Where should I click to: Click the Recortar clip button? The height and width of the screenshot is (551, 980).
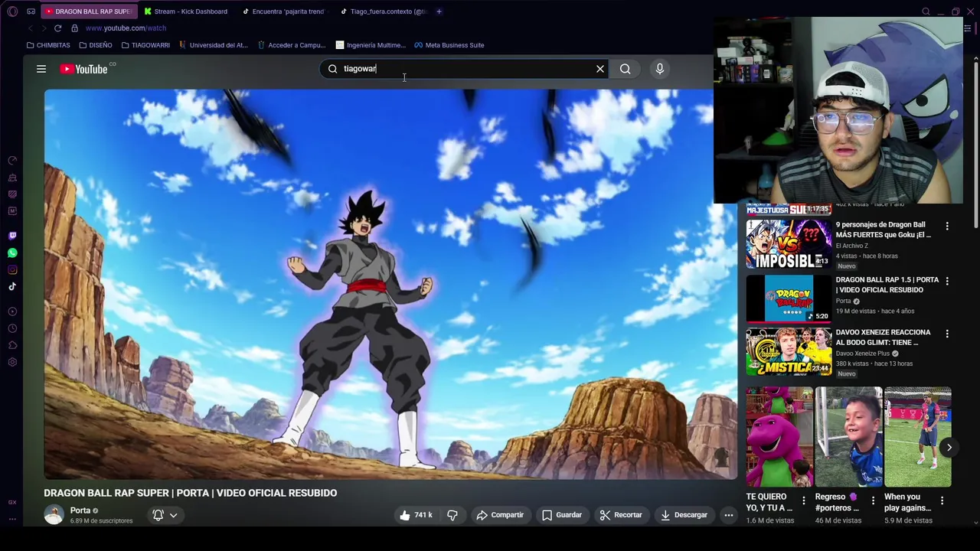[621, 515]
